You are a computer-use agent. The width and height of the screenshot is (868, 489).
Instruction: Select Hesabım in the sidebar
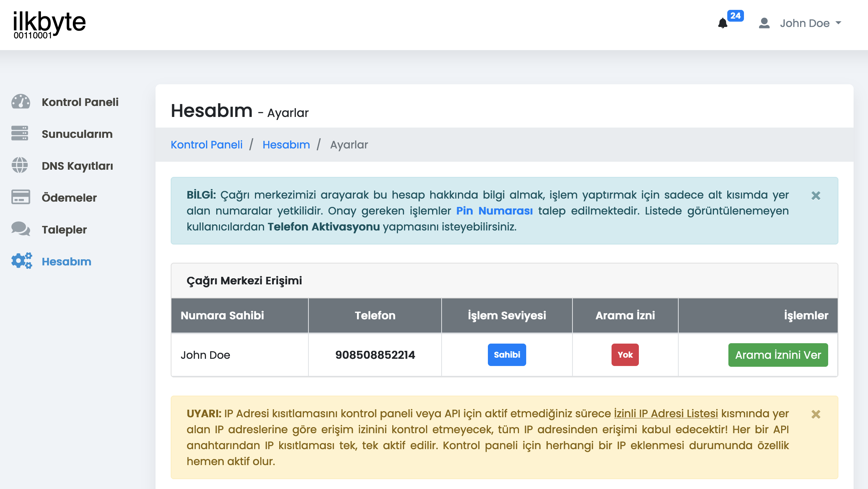click(66, 262)
